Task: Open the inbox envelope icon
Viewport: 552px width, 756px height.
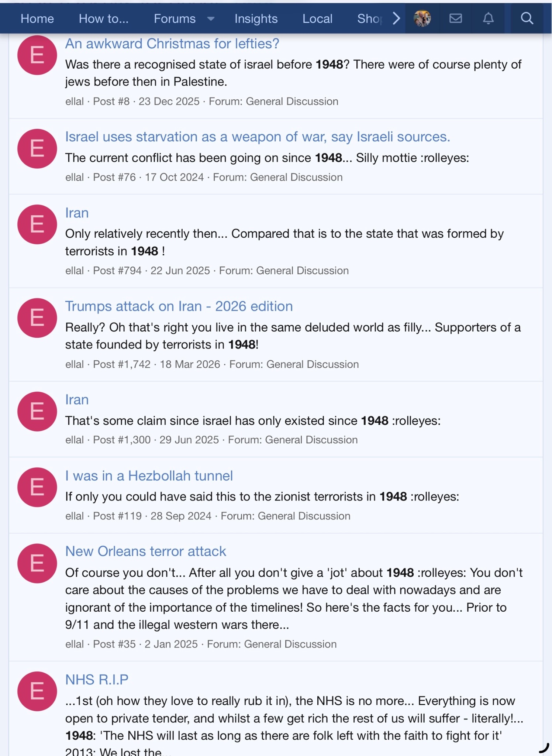Action: tap(456, 18)
